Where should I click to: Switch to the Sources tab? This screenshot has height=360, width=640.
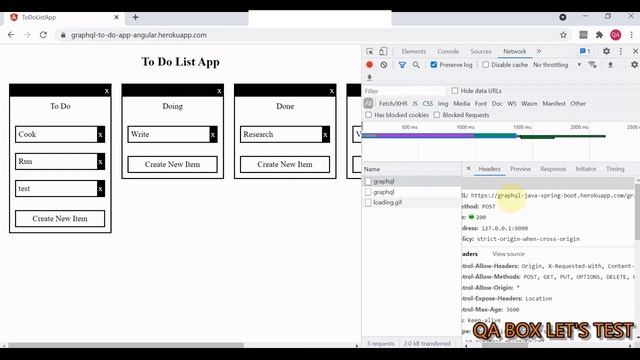pos(481,51)
